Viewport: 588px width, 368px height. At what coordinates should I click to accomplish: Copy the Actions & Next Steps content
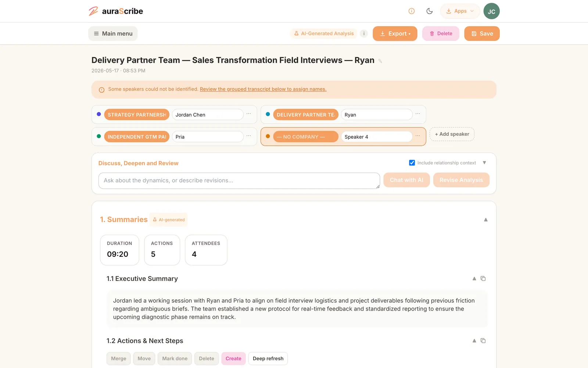[x=483, y=341]
